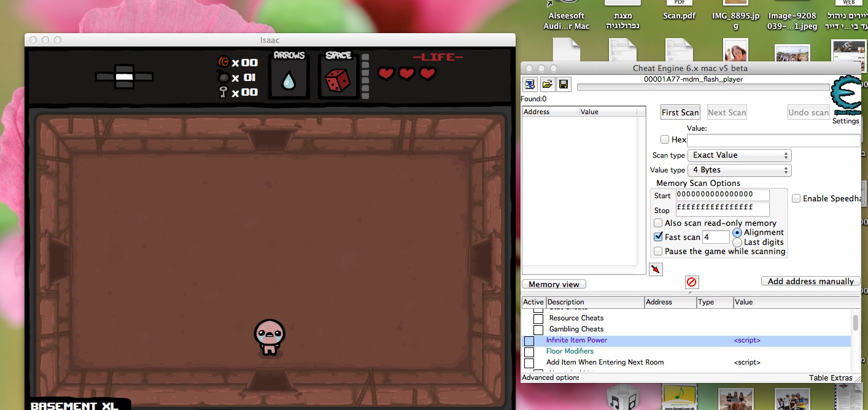Select the SongsLover music note desktop thumbnail
The height and width of the screenshot is (410, 868).
click(680, 398)
